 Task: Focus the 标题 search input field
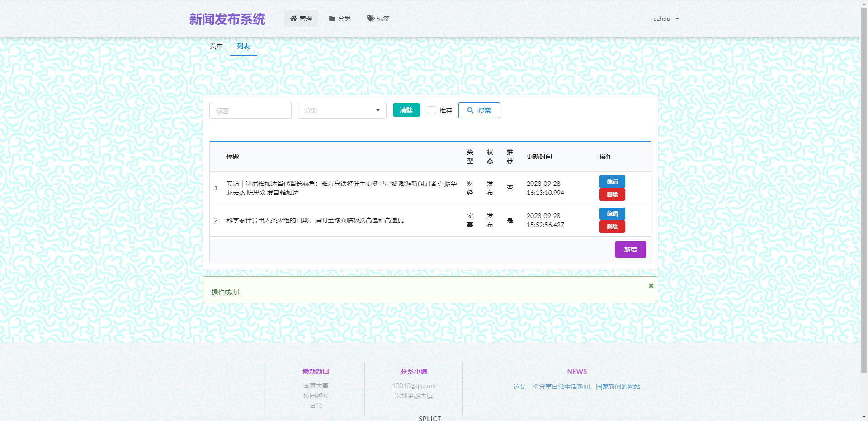pyautogui.click(x=250, y=110)
